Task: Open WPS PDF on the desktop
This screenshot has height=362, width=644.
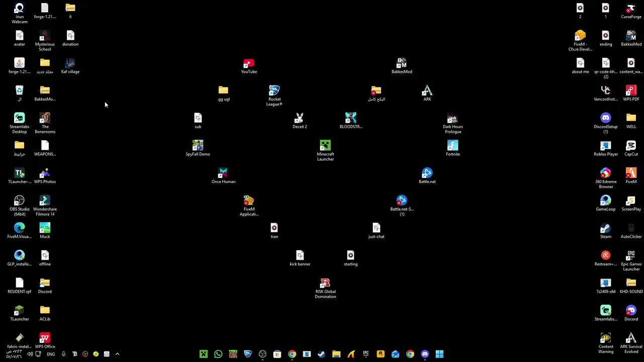Action: point(631,94)
